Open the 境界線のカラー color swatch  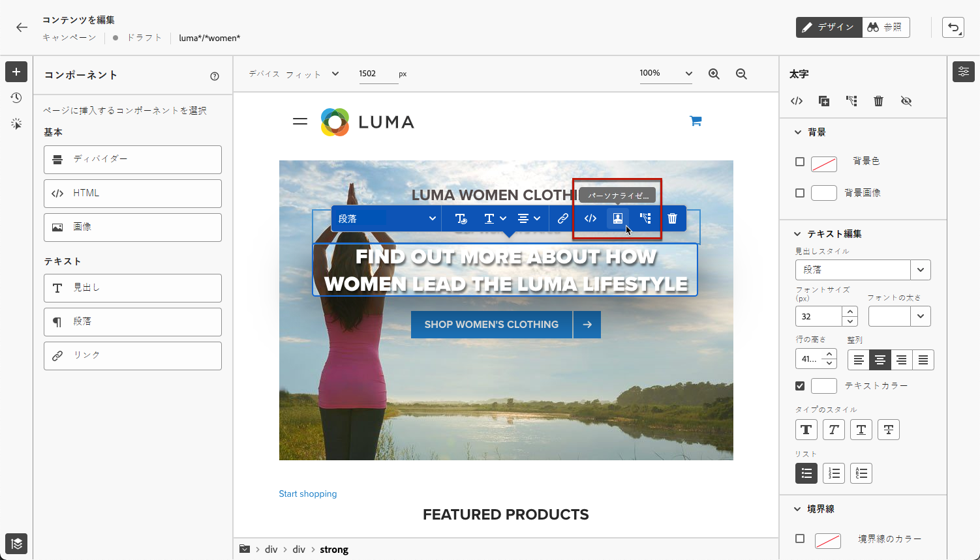point(828,540)
